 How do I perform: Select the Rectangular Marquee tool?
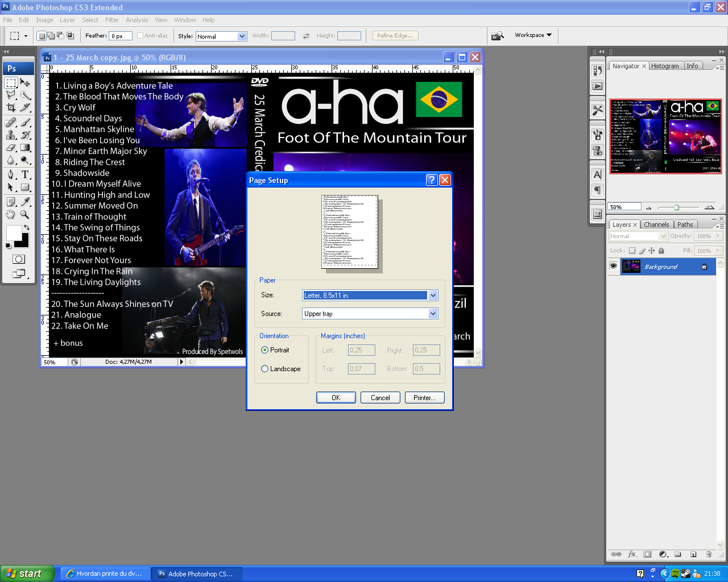tap(11, 82)
